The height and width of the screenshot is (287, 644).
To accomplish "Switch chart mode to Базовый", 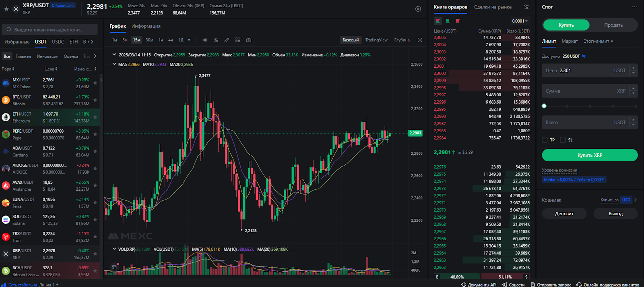I will 351,40.
